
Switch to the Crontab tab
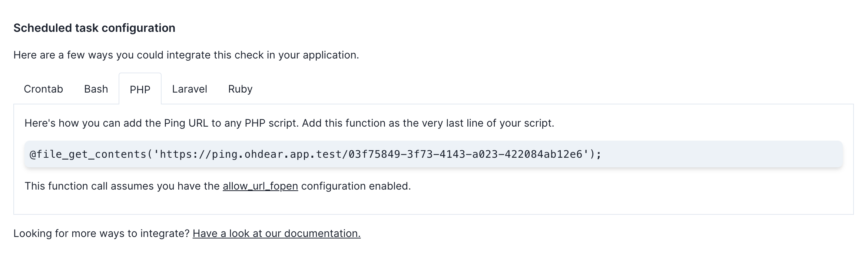43,89
